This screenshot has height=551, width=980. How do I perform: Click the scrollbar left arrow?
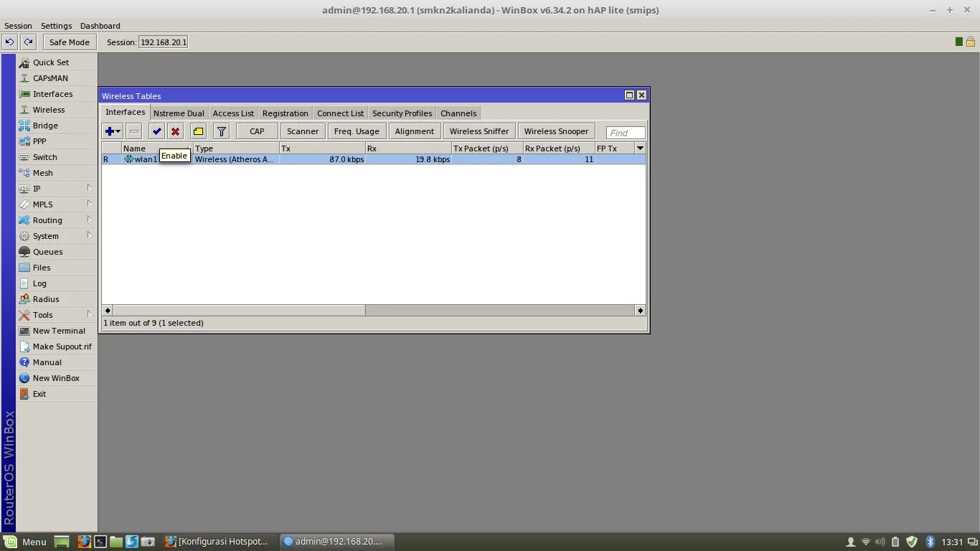click(x=108, y=311)
